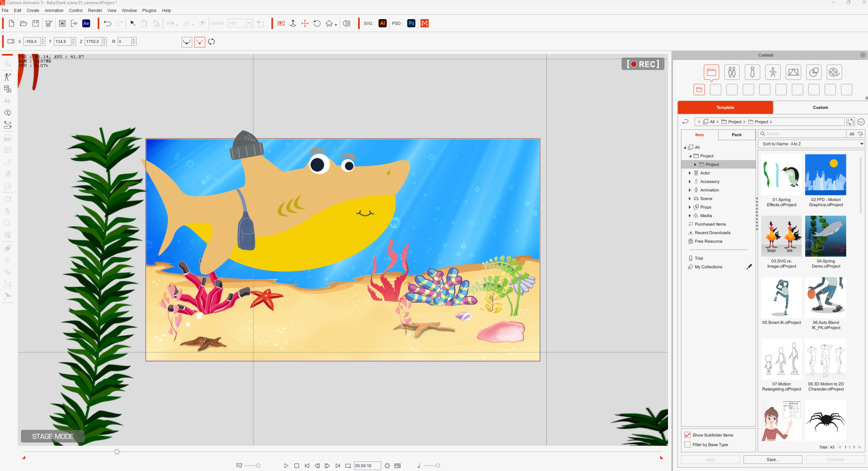
Task: Toggle the red V-shaped transition curve button
Action: [200, 42]
